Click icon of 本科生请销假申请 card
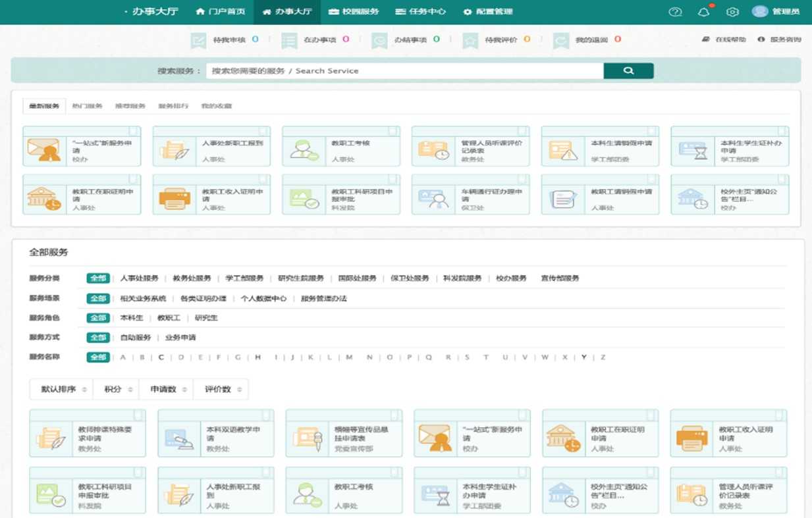Screen dimensions: 812x518 coord(563,150)
